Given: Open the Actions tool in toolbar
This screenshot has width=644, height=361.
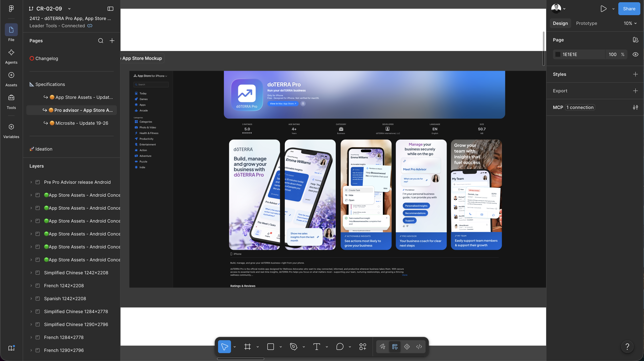Looking at the screenshot, I should [363, 346].
